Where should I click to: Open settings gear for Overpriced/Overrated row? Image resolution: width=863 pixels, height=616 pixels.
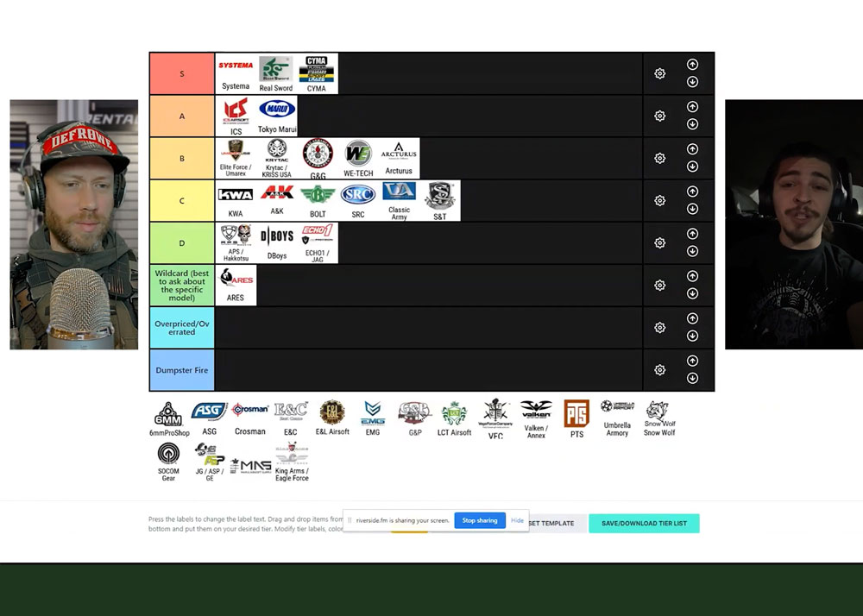coord(659,328)
